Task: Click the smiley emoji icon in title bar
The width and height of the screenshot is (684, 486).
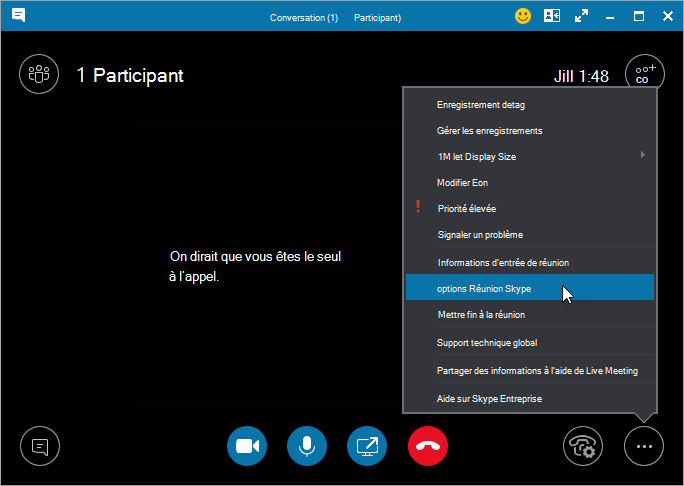Action: point(523,17)
